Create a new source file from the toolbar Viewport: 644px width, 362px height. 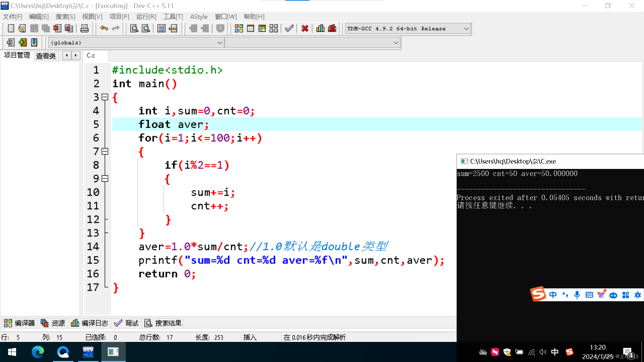pos(11,28)
